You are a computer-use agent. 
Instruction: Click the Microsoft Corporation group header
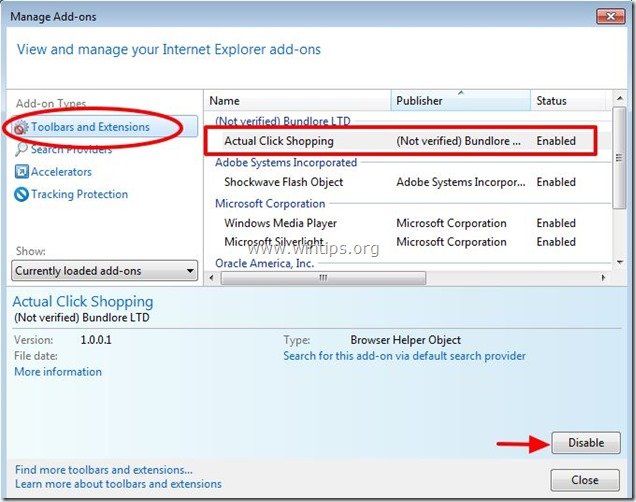click(270, 204)
